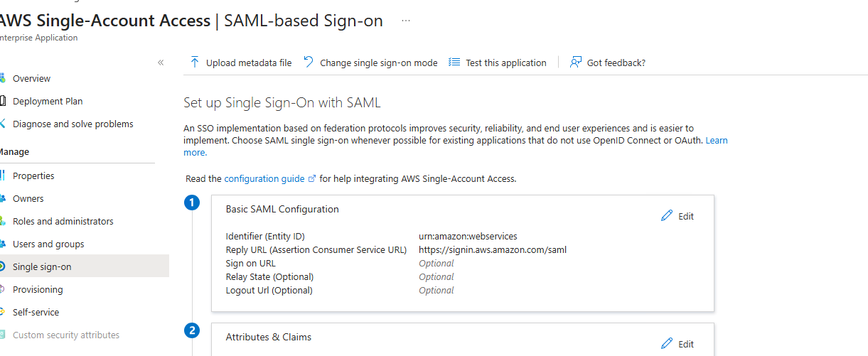The width and height of the screenshot is (868, 356).
Task: Click external link icon beside configuration guide
Action: (x=312, y=179)
